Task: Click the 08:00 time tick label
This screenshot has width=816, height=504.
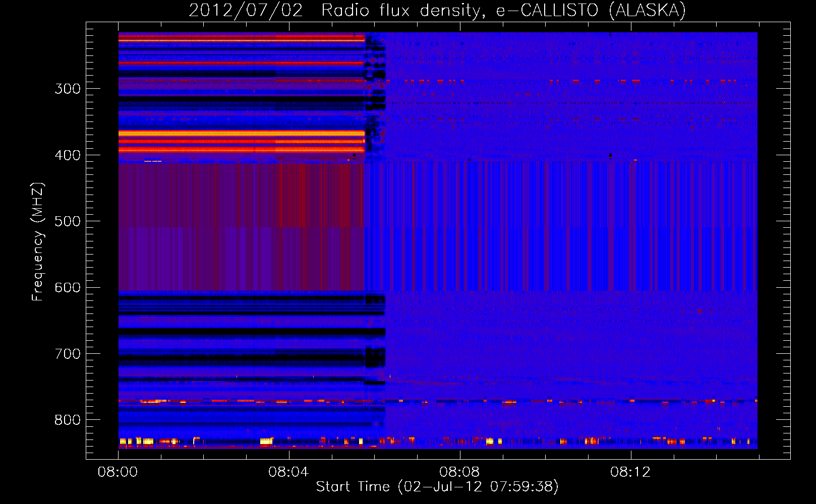Action: (118, 472)
